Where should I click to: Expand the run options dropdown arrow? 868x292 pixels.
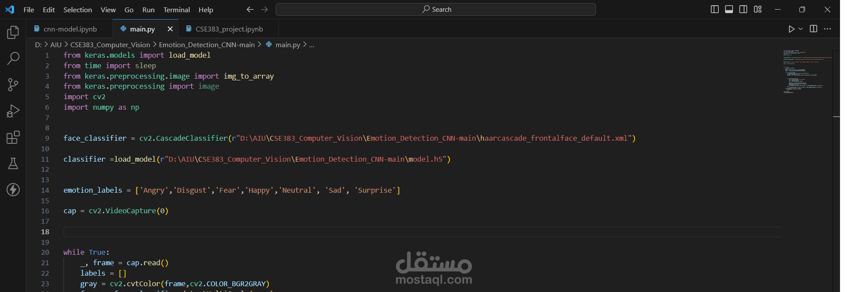tap(801, 29)
